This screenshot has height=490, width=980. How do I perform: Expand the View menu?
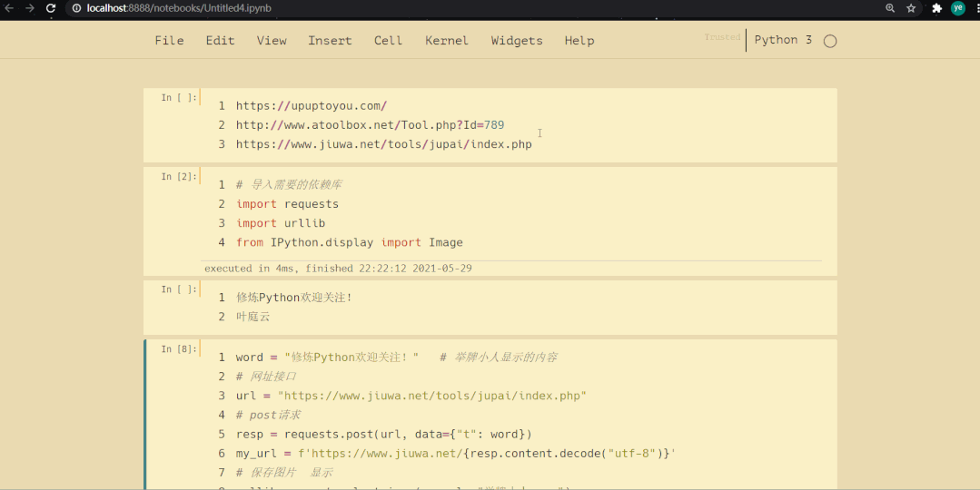coord(272,41)
